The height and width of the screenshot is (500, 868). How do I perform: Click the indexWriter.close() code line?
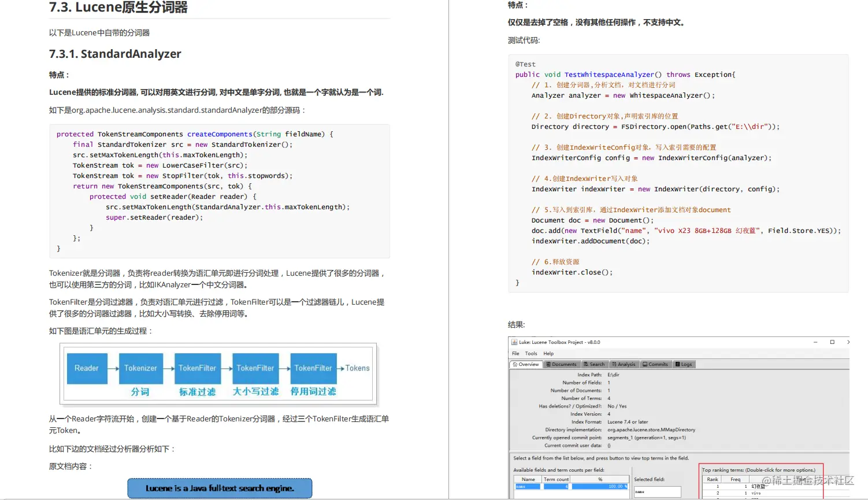(572, 272)
